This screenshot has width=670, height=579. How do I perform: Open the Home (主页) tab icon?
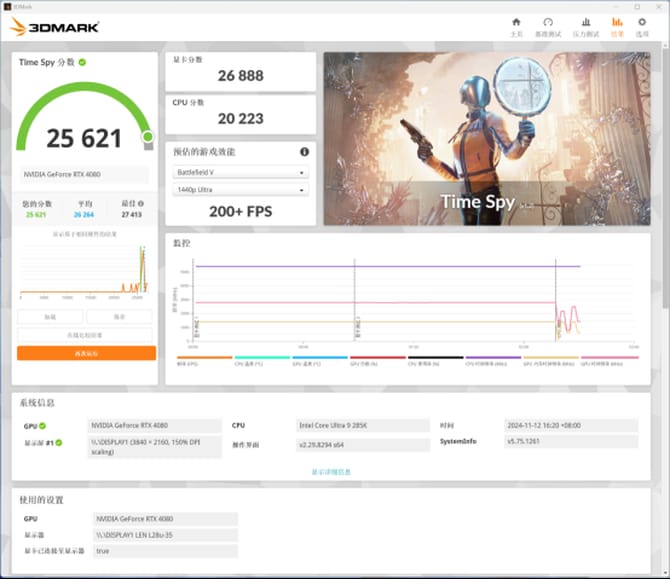pos(516,26)
